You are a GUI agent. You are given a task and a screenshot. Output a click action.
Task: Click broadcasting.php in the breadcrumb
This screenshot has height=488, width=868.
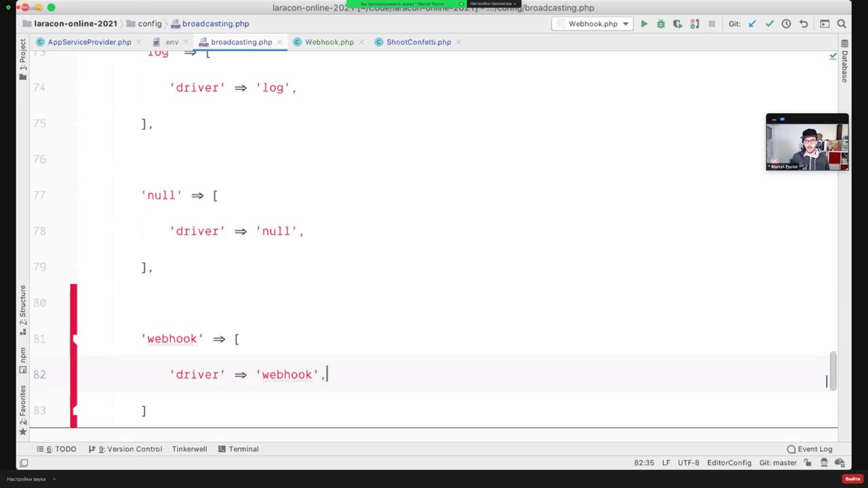(x=216, y=24)
